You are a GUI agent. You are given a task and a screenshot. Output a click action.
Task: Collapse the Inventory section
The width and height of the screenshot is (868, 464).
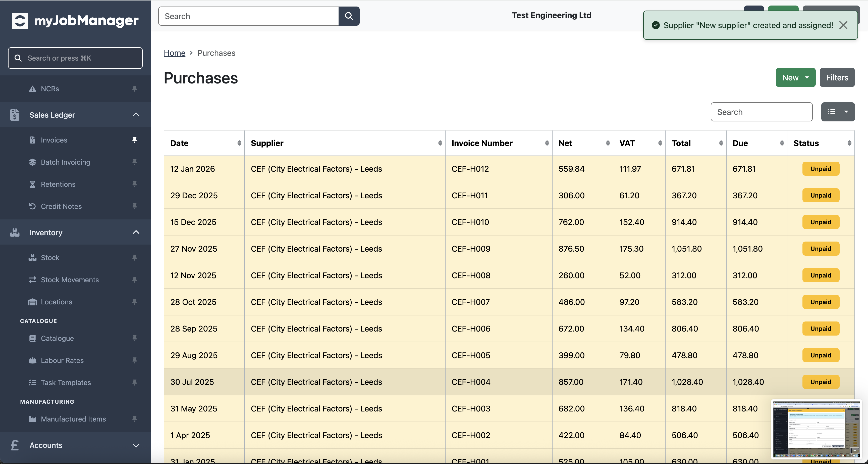coord(136,232)
